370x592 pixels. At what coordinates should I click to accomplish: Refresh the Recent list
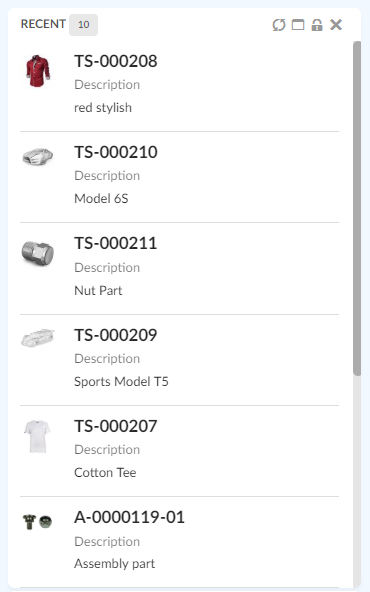[279, 25]
